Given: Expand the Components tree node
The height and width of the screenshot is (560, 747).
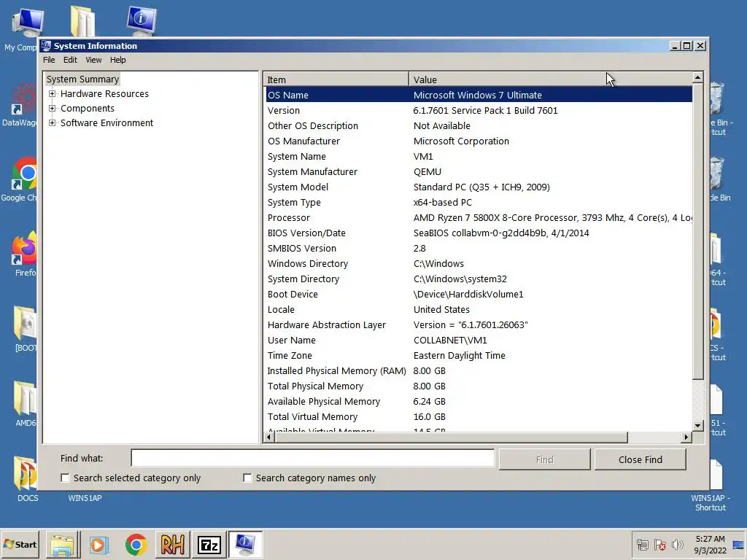Looking at the screenshot, I should 52,108.
